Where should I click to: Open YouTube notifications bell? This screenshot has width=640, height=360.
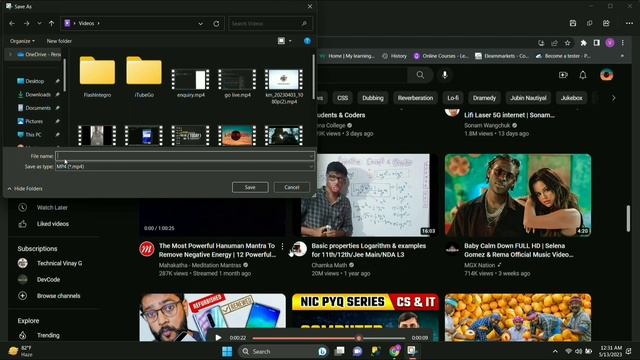(x=583, y=75)
